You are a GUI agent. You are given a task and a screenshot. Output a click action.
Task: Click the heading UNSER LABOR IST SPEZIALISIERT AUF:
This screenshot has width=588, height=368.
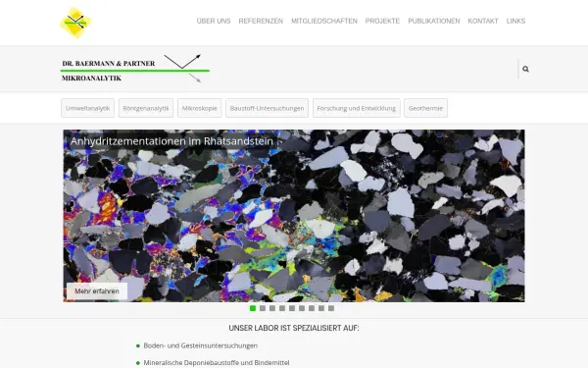294,328
